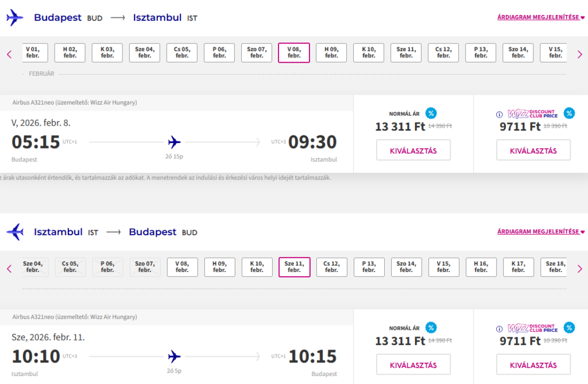Select return date V 15, febr.

pyautogui.click(x=443, y=267)
